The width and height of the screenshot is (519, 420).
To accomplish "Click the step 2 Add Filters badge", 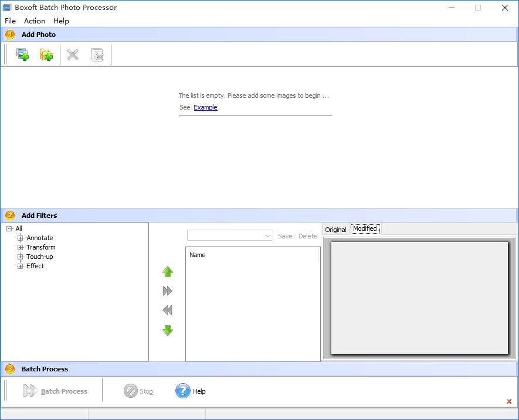I will click(x=10, y=216).
